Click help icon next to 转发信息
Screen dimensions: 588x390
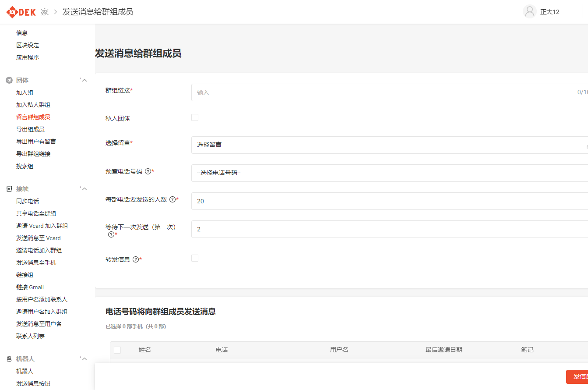click(x=135, y=259)
